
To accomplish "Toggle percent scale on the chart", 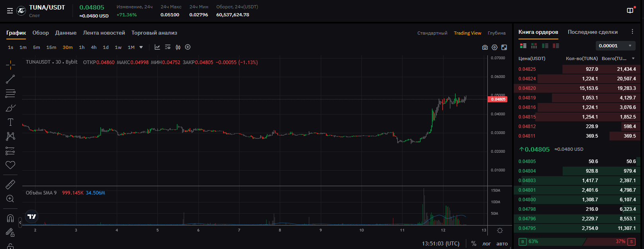I will (474, 243).
